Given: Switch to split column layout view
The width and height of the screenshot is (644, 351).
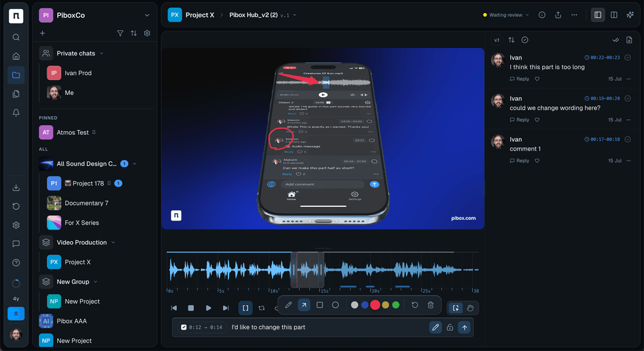Looking at the screenshot, I should [x=614, y=15].
